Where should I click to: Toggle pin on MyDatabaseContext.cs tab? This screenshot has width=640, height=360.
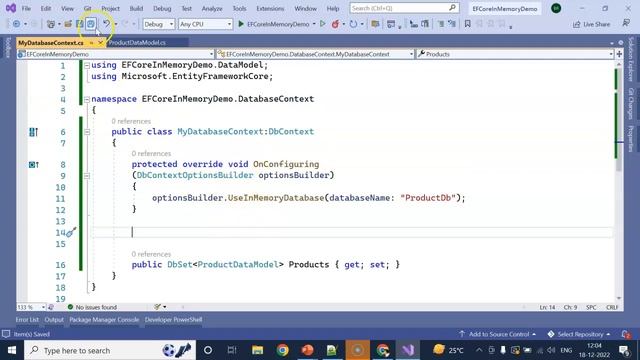(x=91, y=42)
